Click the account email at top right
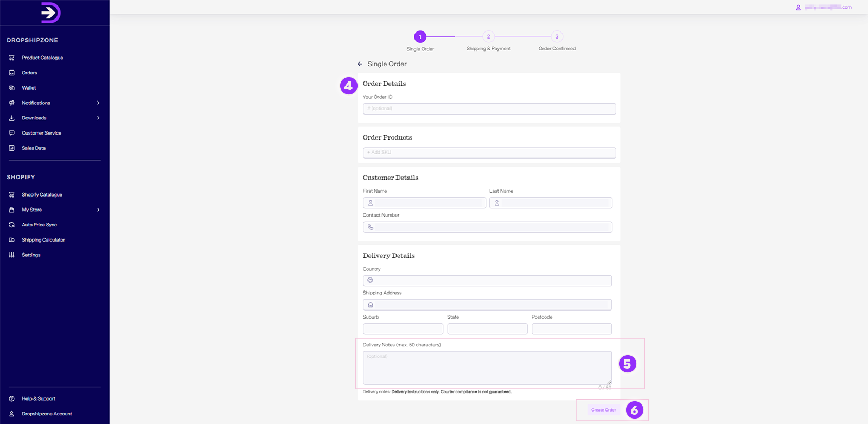The width and height of the screenshot is (868, 424). click(828, 8)
